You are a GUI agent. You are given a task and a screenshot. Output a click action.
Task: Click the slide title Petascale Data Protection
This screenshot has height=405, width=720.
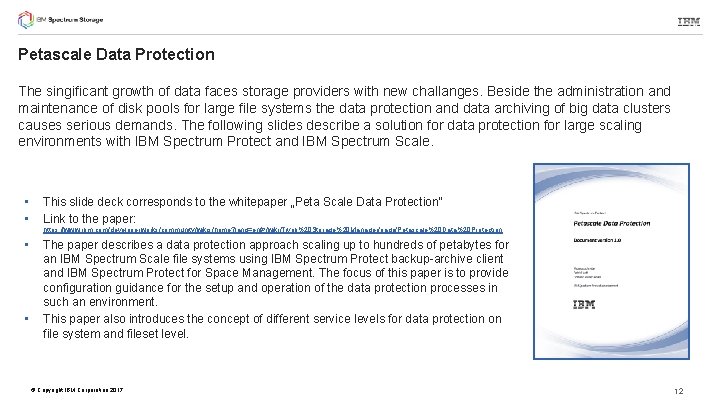(116, 54)
